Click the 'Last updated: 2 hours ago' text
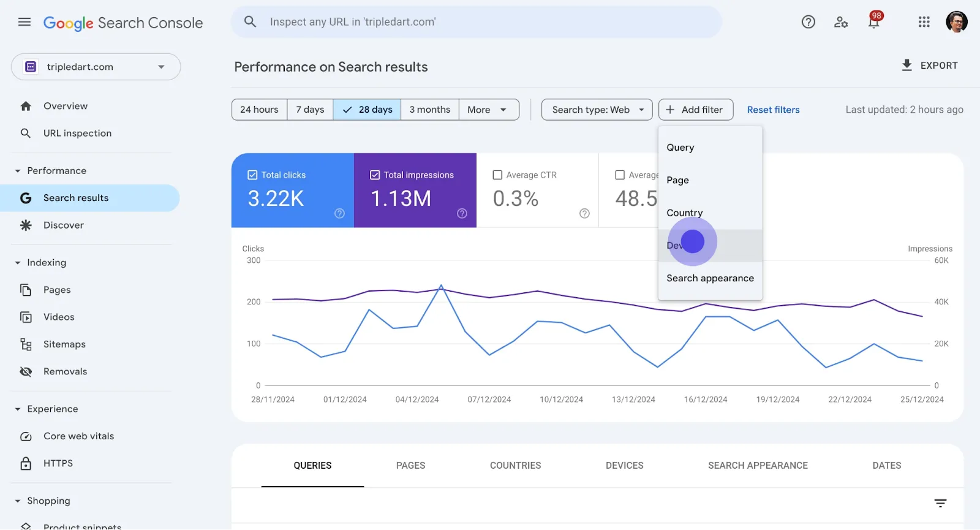The image size is (980, 530). click(904, 110)
